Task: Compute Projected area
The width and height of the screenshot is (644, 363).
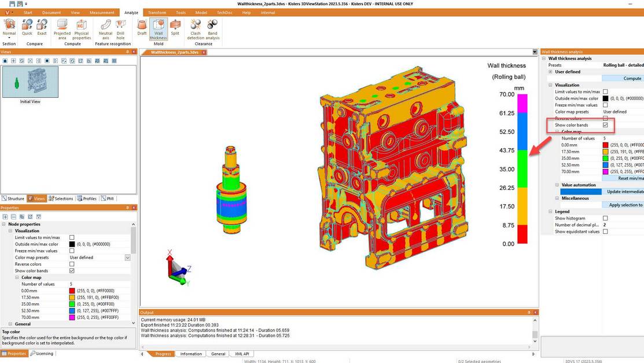Action: pyautogui.click(x=62, y=30)
